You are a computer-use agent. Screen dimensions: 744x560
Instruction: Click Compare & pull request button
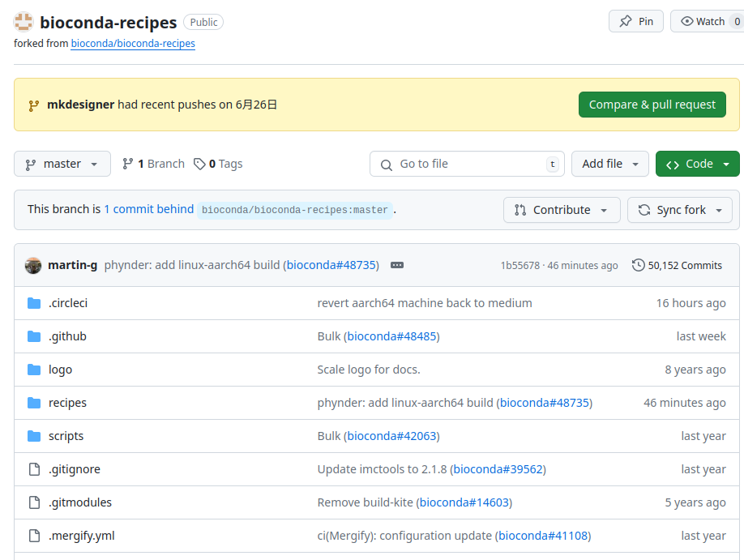(652, 105)
